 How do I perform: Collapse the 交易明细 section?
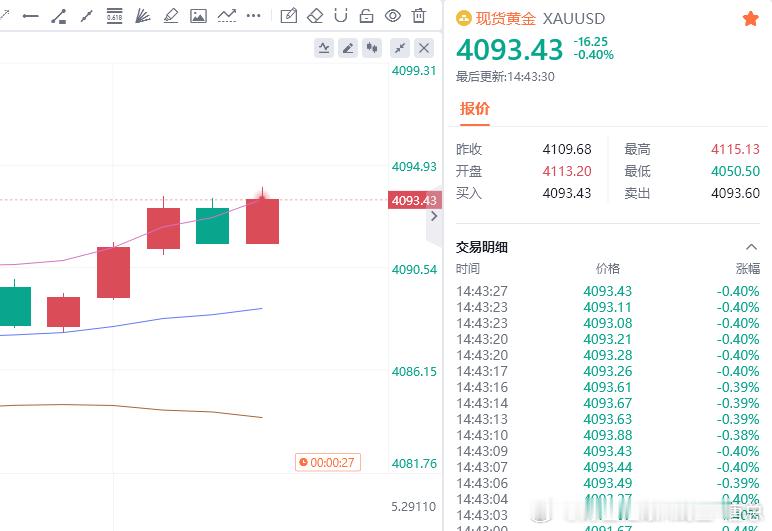point(751,247)
